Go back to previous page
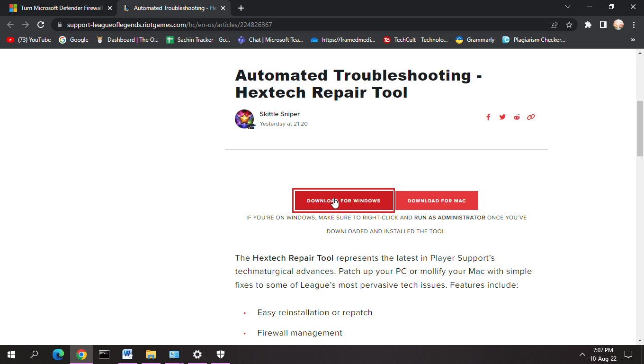Screen dimensions: 644x364 (x=10, y=25)
